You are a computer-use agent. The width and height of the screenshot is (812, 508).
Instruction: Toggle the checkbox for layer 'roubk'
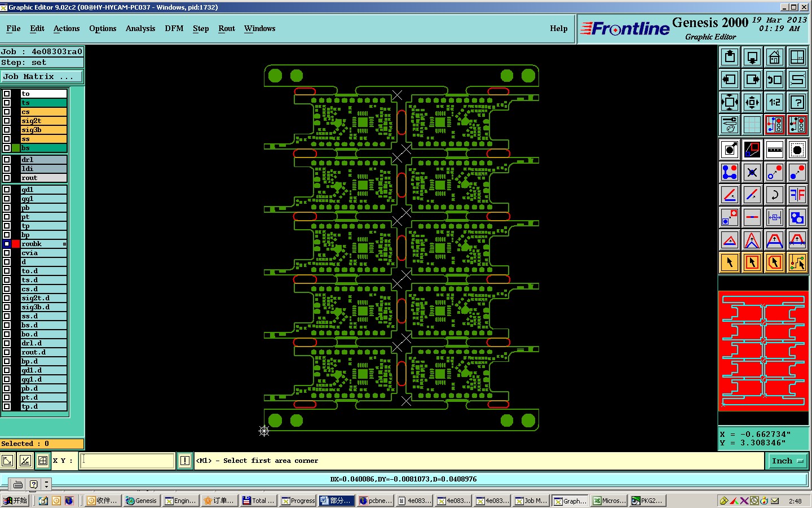7,244
